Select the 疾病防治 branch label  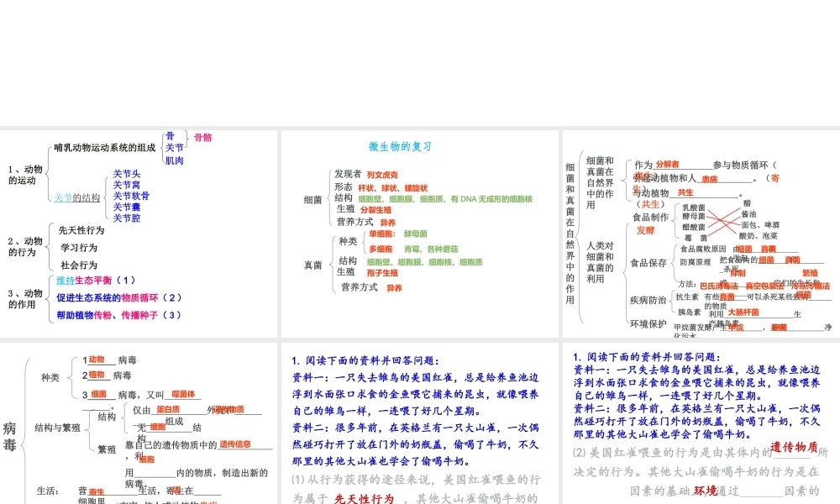[x=648, y=300]
